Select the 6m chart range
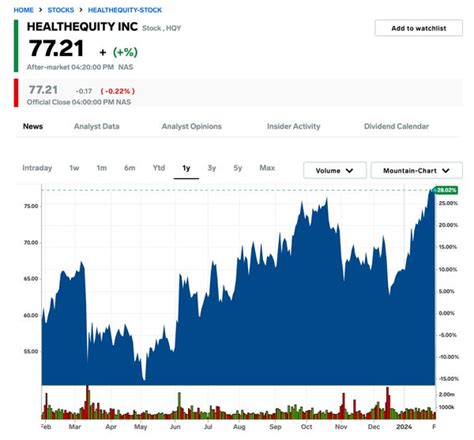474x440 pixels. (129, 168)
